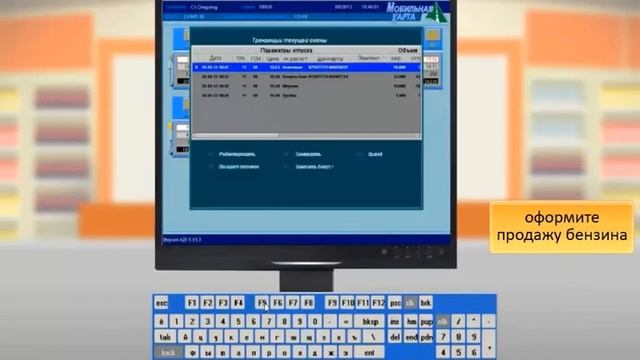Click the pup page-up key
Viewport: 640px width, 360px height.
point(426,322)
